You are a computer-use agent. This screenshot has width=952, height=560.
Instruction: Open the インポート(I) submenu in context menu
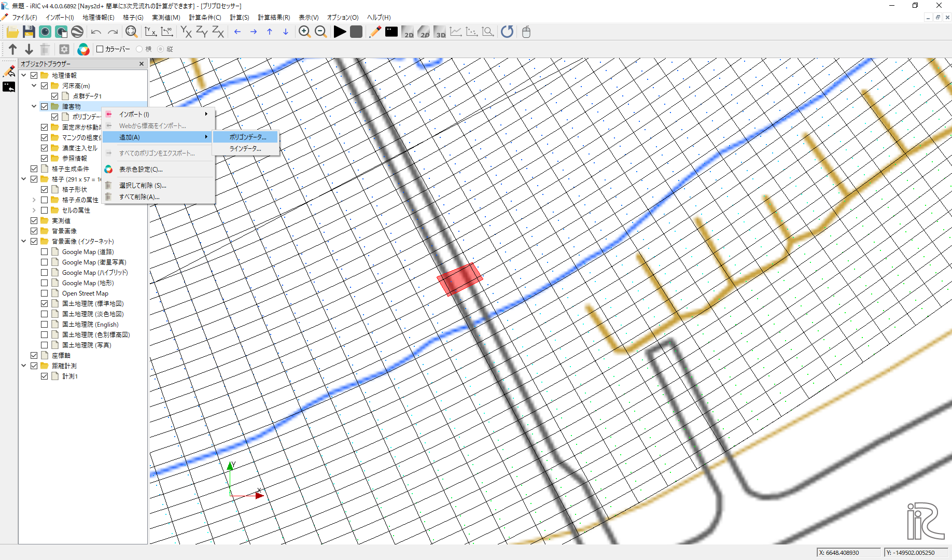(158, 114)
